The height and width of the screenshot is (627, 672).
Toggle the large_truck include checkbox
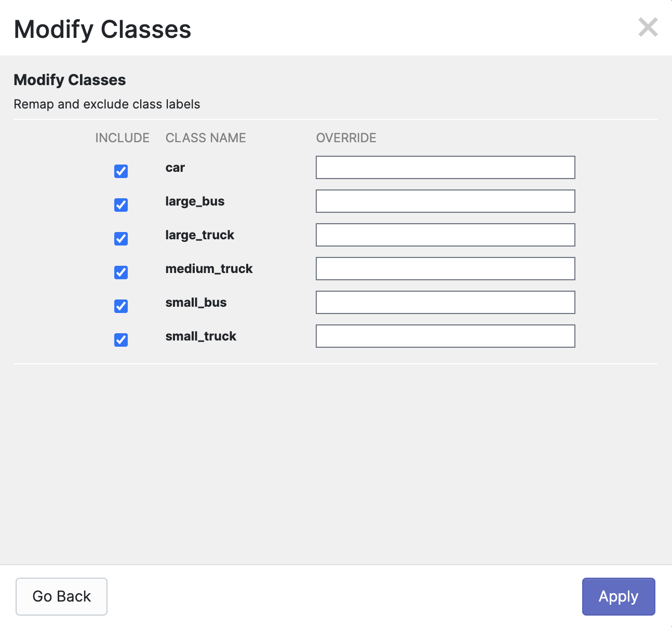point(121,239)
